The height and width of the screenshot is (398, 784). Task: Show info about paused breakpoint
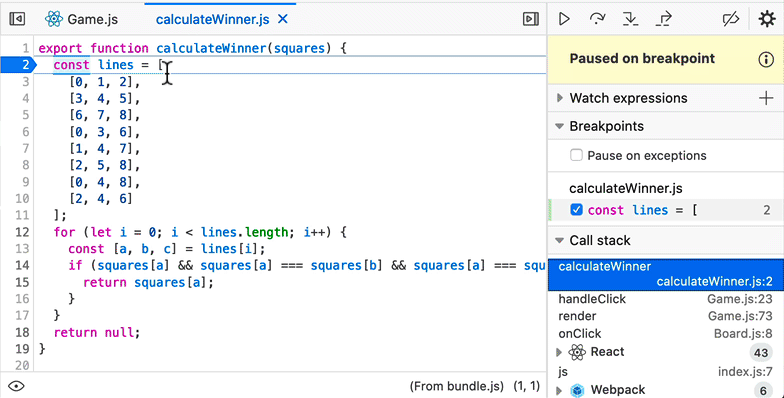(x=766, y=59)
